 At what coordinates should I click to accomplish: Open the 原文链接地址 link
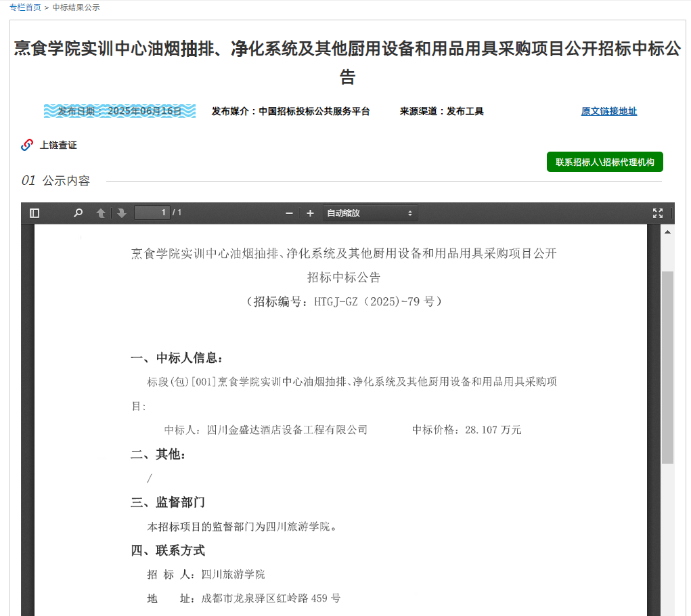(609, 112)
